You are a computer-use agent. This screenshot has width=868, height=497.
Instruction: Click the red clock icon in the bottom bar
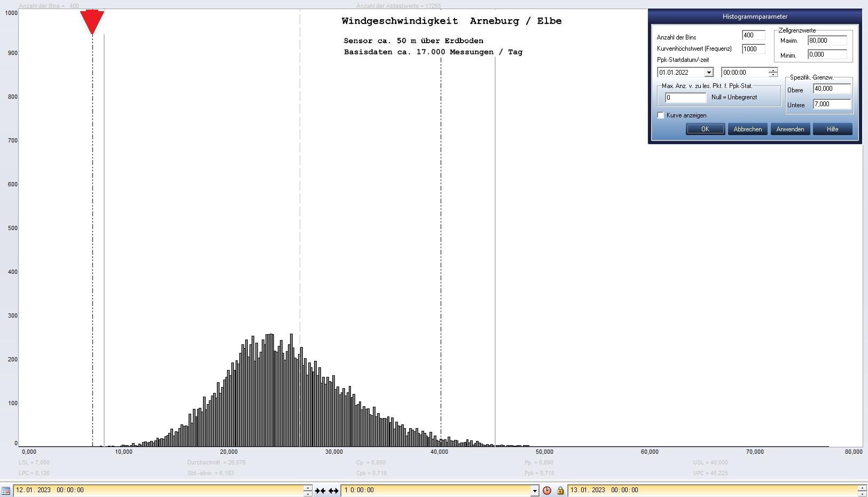coord(547,491)
